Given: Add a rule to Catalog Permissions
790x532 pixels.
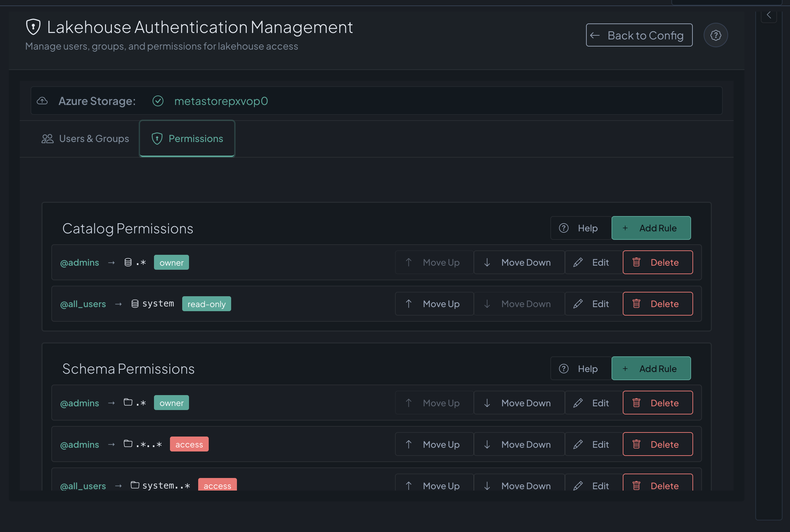Looking at the screenshot, I should [651, 228].
